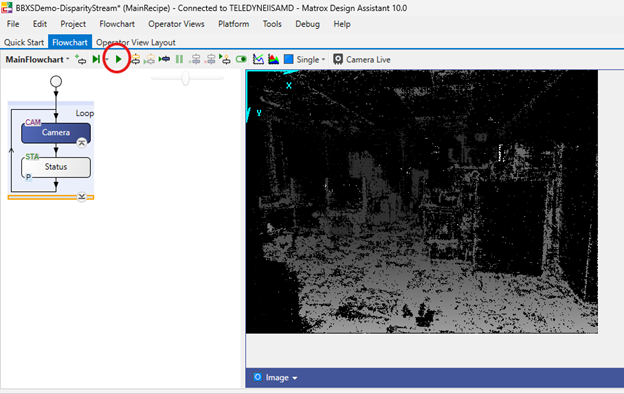Collapse the Loop using bottom chevron
Image resolution: width=624 pixels, height=394 pixels.
pyautogui.click(x=82, y=197)
